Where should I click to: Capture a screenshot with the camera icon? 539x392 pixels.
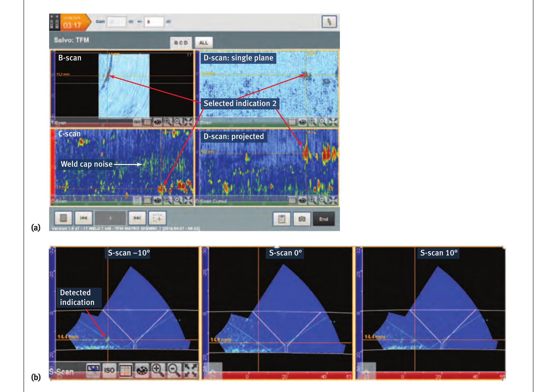302,219
